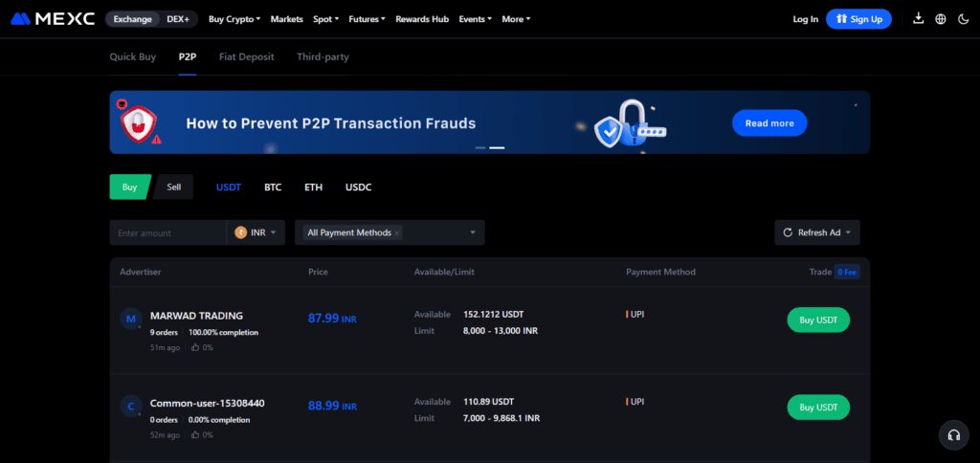Click the 0 Fee badge
The width and height of the screenshot is (980, 463).
[x=847, y=272]
